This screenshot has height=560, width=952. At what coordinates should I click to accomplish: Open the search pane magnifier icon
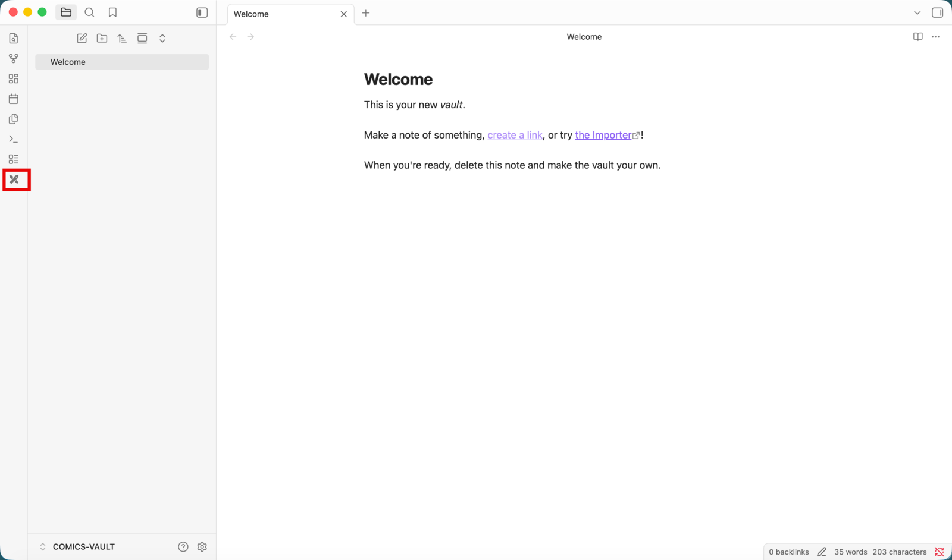click(x=89, y=12)
